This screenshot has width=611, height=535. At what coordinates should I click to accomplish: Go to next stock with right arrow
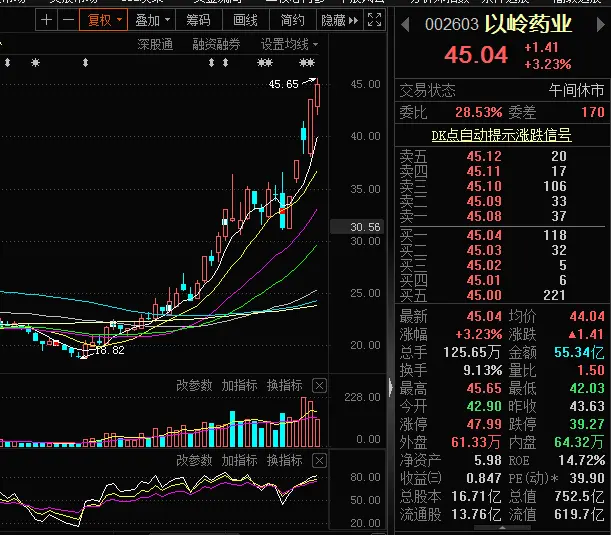pos(600,25)
